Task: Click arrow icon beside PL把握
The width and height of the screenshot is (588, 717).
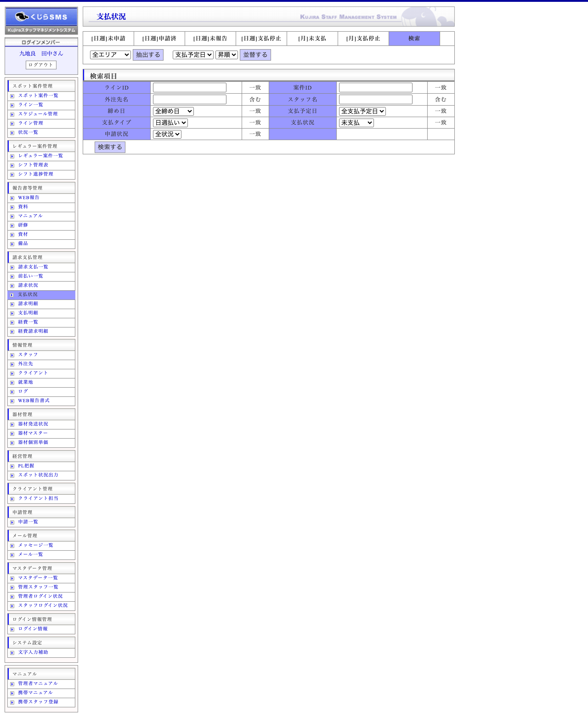Action: (x=12, y=466)
